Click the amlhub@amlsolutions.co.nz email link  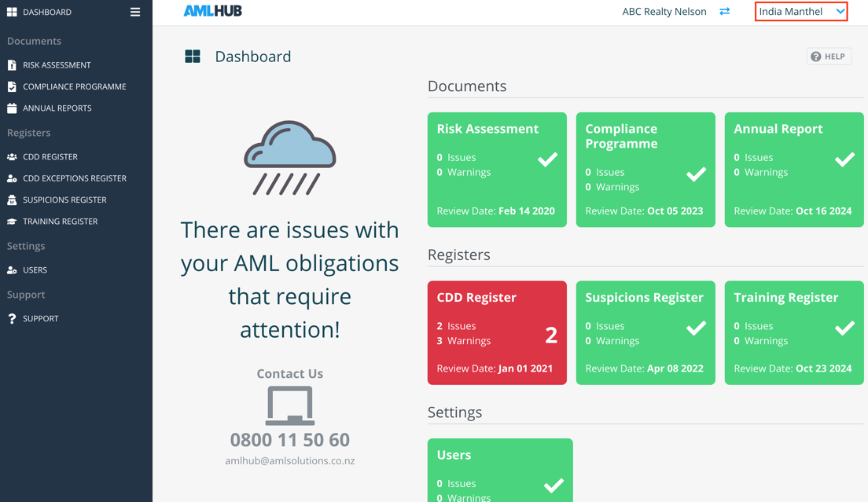[x=289, y=461]
